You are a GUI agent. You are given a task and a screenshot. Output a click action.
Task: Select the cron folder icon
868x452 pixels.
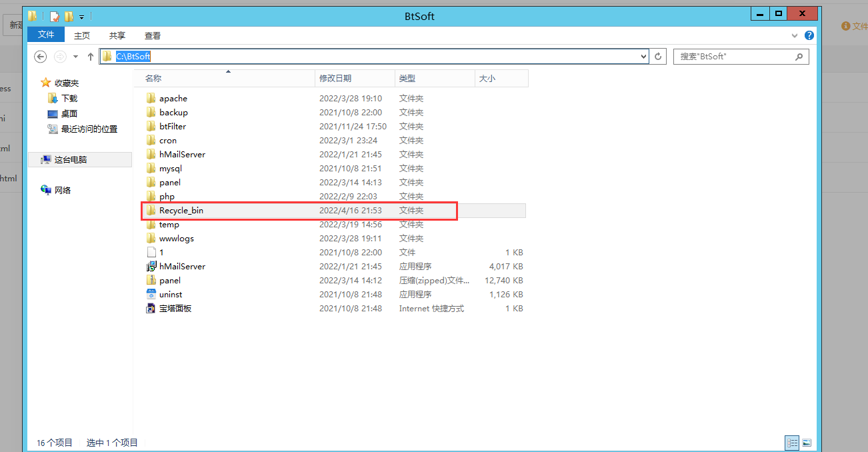(151, 140)
